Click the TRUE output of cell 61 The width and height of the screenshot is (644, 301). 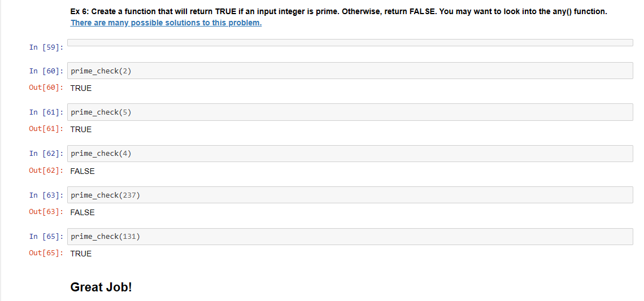coord(81,129)
